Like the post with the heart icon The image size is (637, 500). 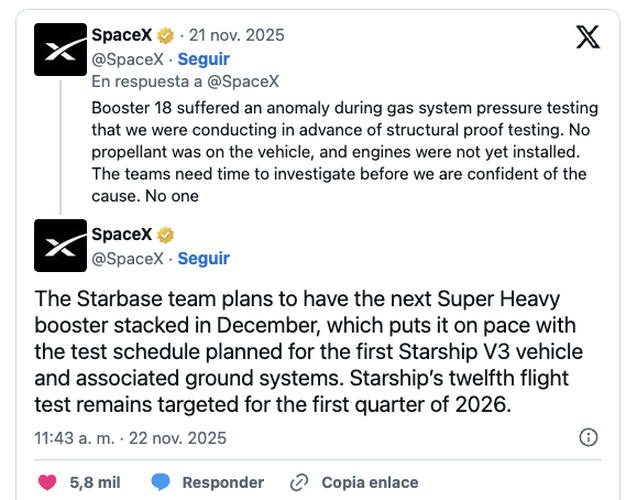tap(46, 483)
